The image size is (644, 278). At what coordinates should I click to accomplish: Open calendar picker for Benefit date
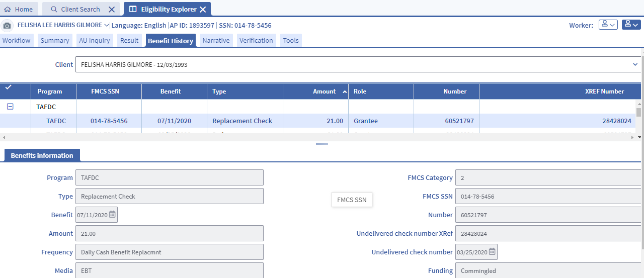(112, 215)
